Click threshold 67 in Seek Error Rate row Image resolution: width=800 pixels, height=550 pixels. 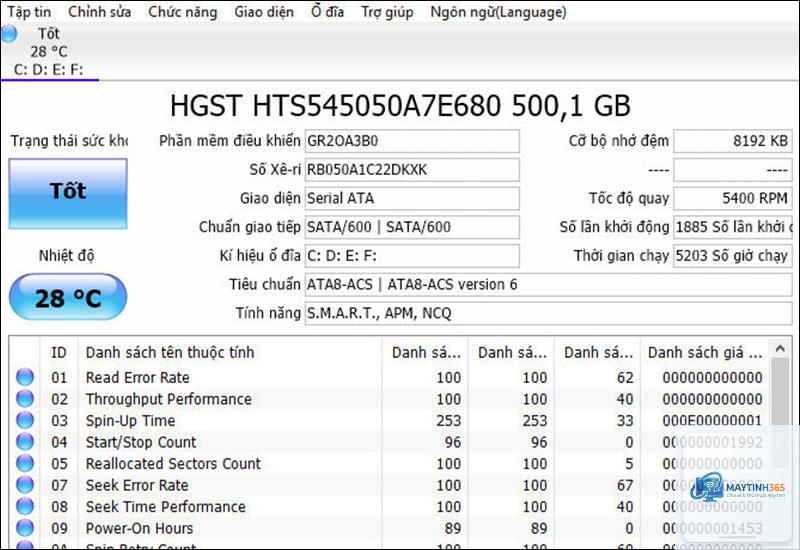[x=625, y=485]
